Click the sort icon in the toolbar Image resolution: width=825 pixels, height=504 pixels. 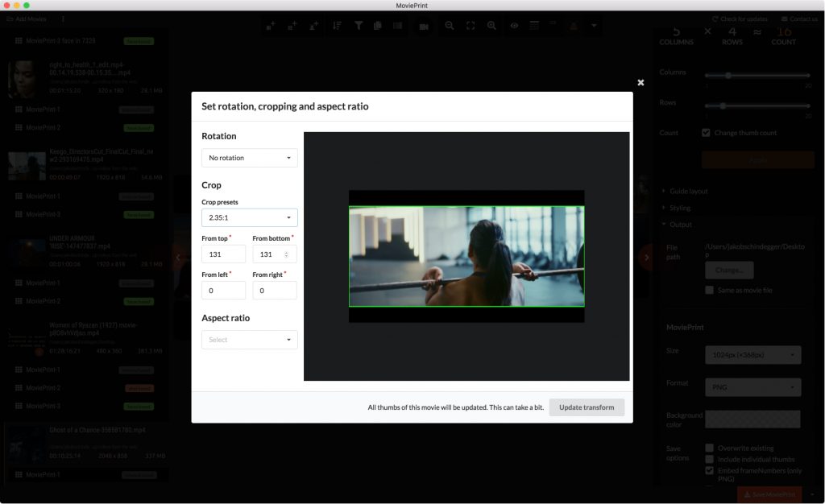click(x=337, y=25)
